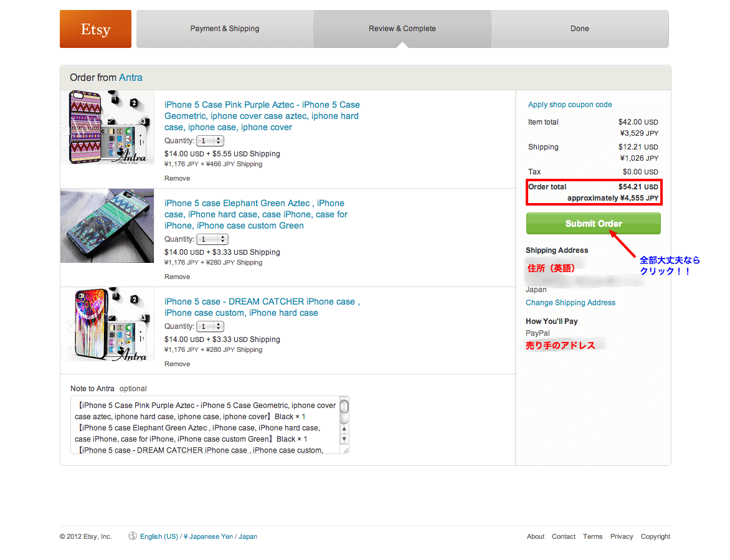730x560 pixels.
Task: Click the note box resize handle
Action: [346, 450]
